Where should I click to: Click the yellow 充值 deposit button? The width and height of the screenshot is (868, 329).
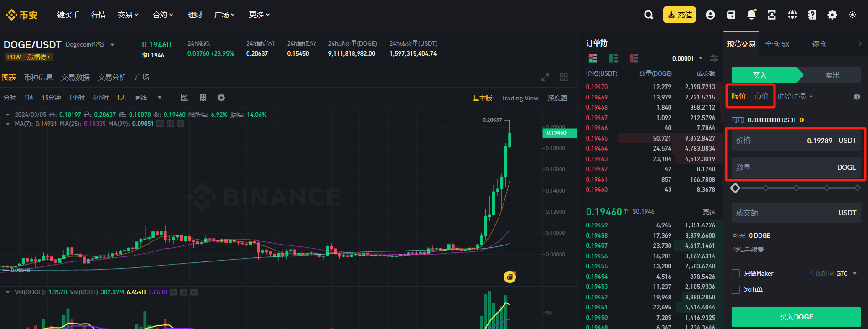pos(680,15)
